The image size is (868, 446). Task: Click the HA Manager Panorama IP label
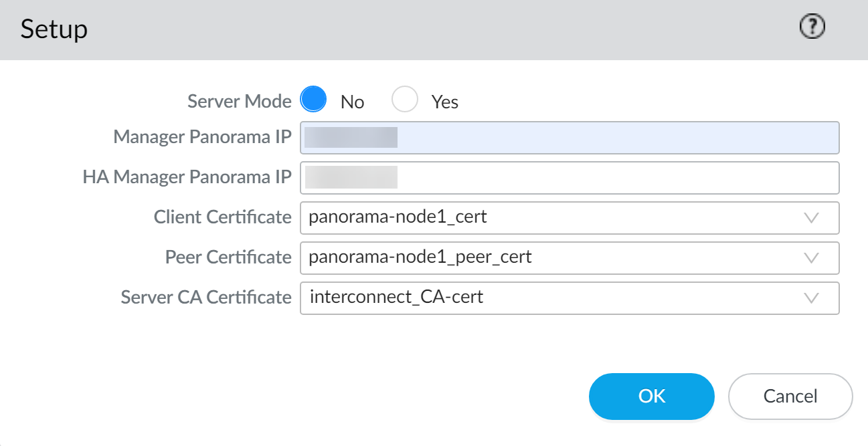point(187,177)
